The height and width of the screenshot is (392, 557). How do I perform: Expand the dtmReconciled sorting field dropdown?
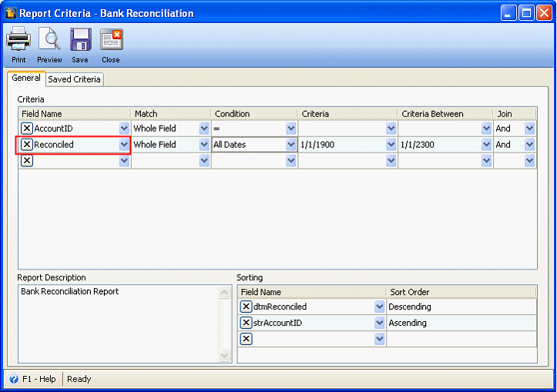tap(379, 306)
